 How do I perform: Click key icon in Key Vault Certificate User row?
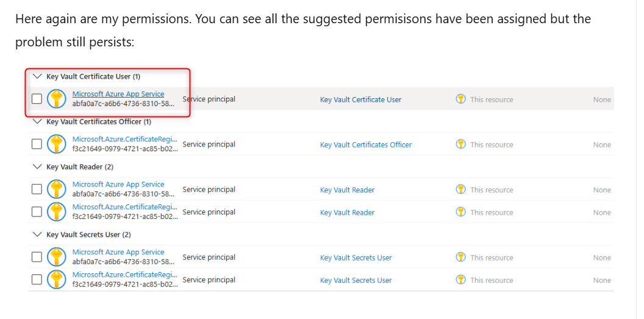coord(56,99)
